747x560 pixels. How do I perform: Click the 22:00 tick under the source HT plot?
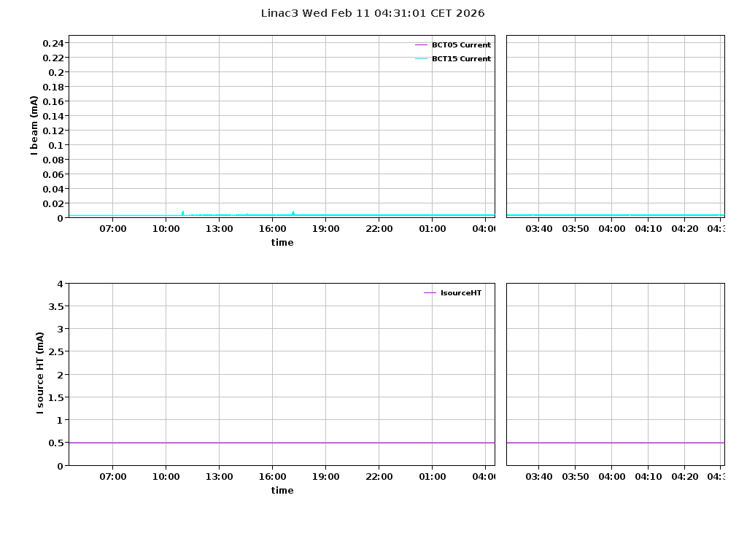(379, 477)
